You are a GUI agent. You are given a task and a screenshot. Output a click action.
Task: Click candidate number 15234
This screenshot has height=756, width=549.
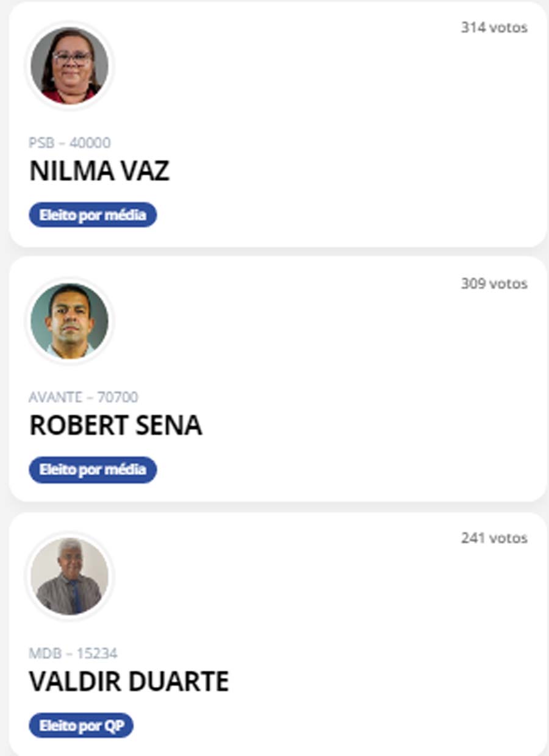coord(97,654)
